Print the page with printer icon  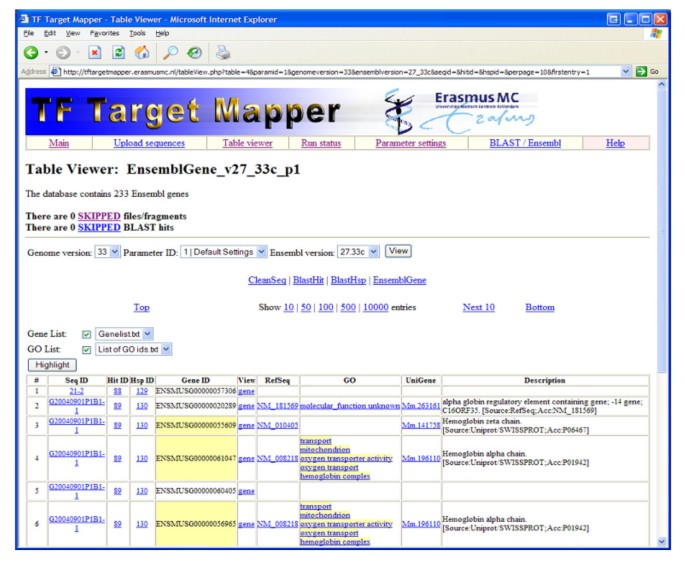[223, 53]
